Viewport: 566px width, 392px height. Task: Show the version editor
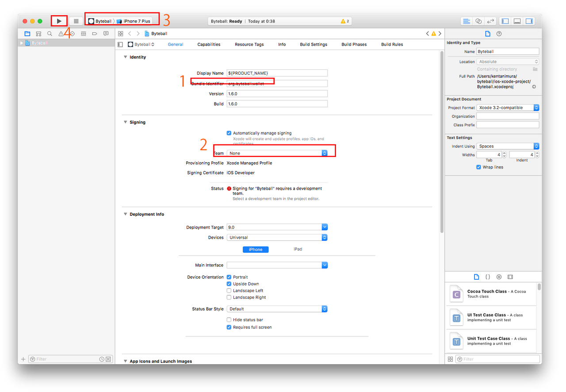point(490,21)
